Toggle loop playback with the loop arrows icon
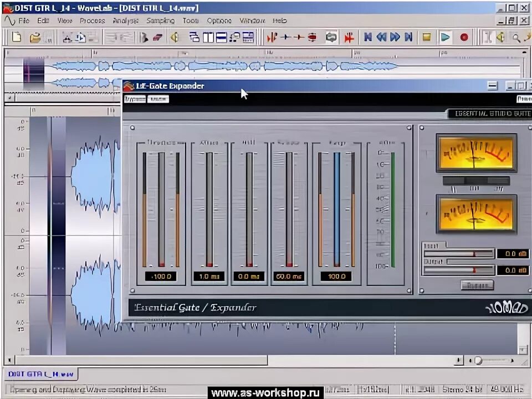This screenshot has width=532, height=399. click(x=331, y=37)
